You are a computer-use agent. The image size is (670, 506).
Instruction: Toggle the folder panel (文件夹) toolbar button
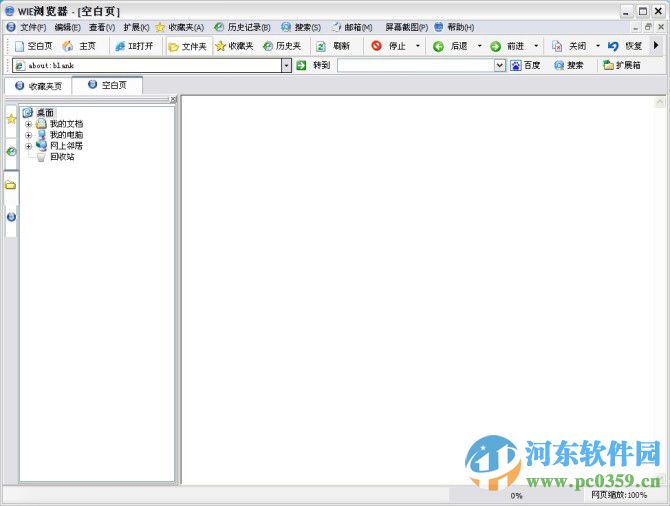point(188,46)
